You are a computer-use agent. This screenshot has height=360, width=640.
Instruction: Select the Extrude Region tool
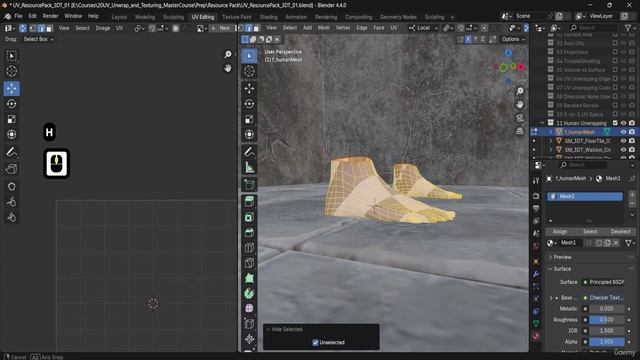(x=249, y=201)
